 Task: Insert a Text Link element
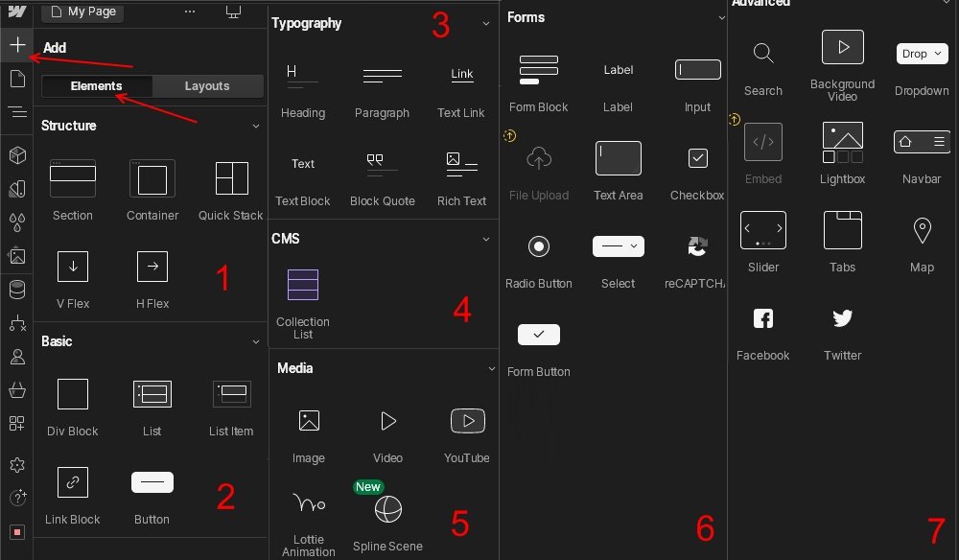pos(461,76)
